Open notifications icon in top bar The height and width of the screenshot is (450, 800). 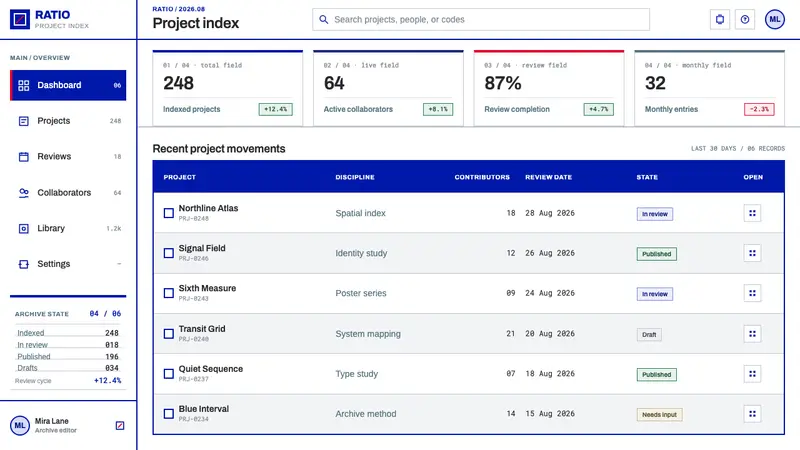[719, 19]
